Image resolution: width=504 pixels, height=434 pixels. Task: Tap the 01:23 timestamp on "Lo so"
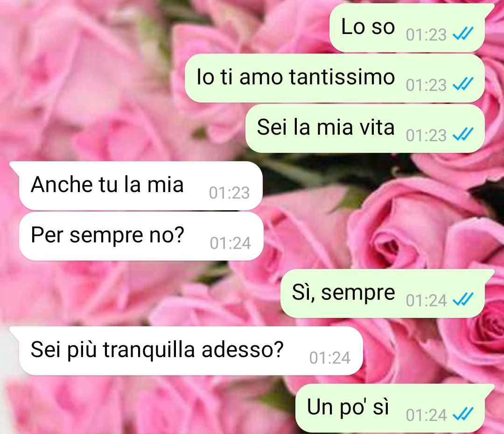(426, 34)
